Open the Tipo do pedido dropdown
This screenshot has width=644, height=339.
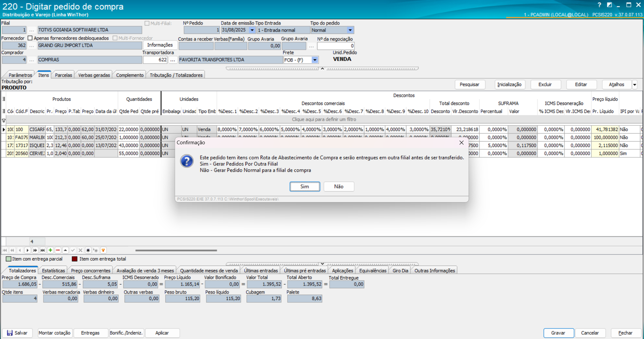tap(350, 30)
